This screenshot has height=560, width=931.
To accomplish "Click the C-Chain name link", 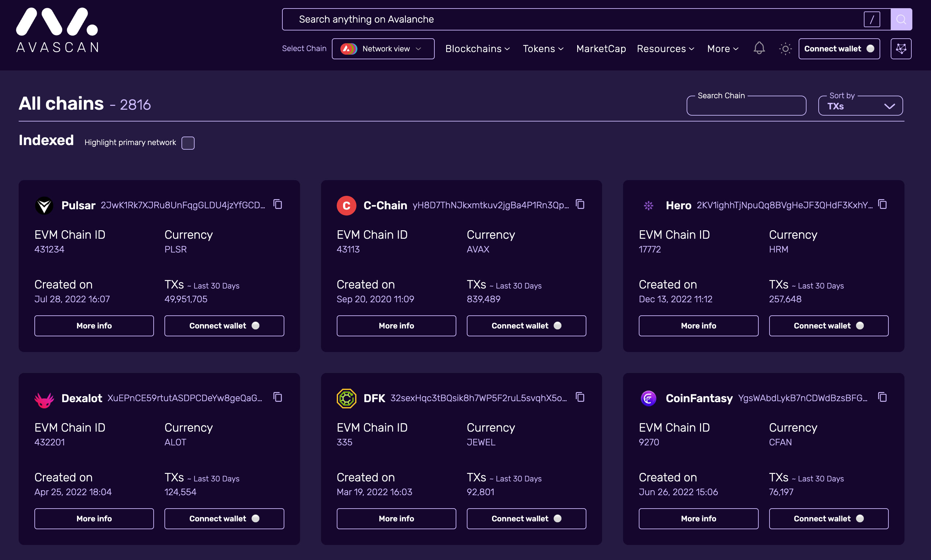I will tap(385, 205).
